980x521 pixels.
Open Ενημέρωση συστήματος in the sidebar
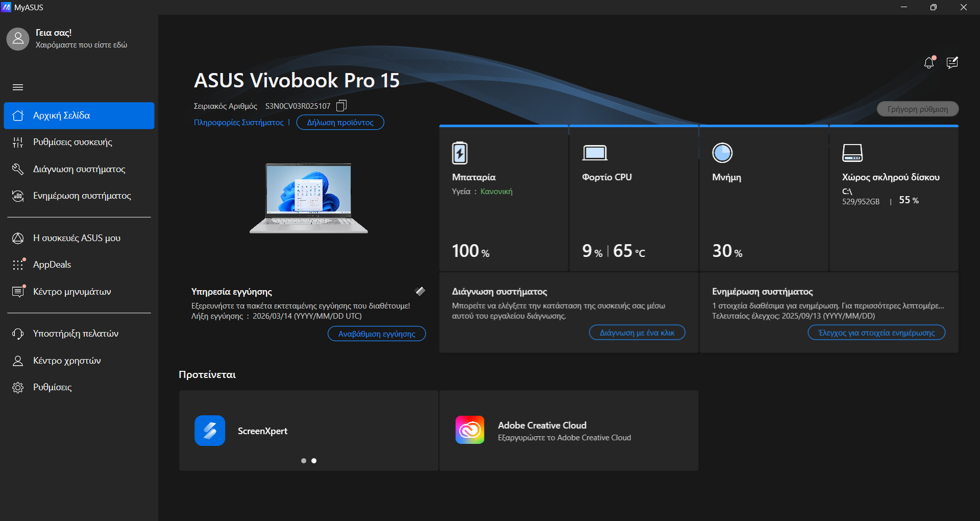click(79, 196)
